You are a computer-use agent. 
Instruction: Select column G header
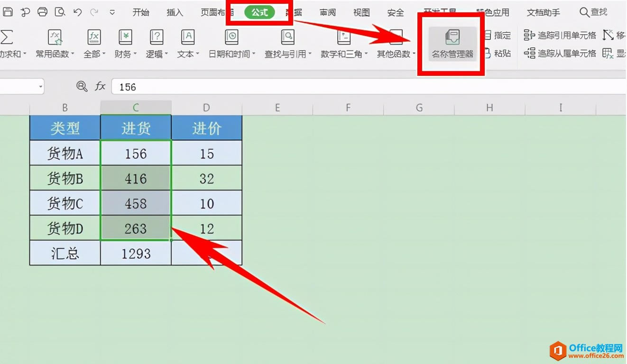click(x=419, y=108)
